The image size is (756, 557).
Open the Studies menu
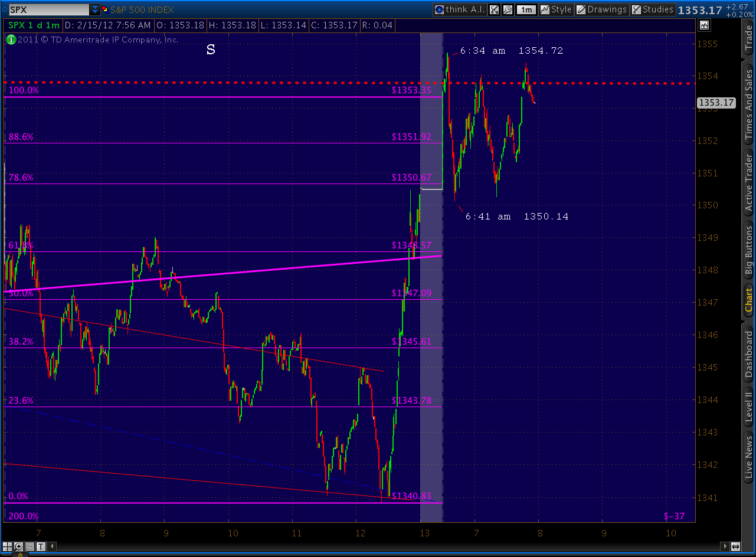tap(652, 9)
